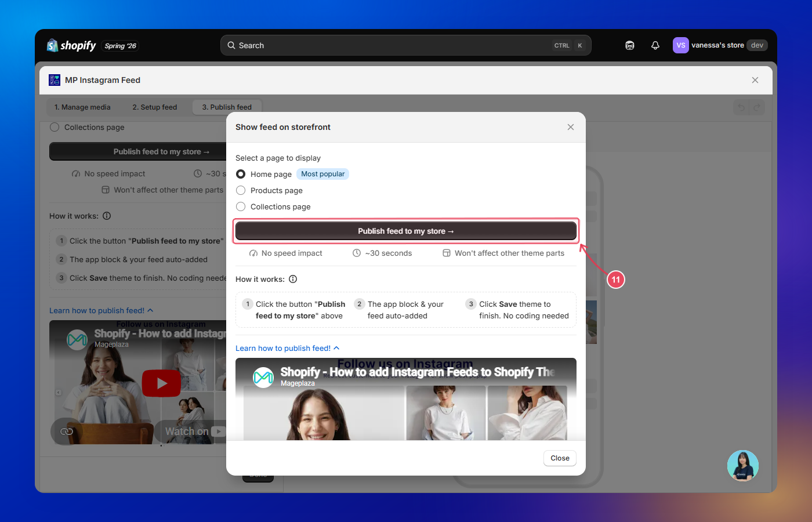This screenshot has height=522, width=812.
Task: Open the Sidekick assistant icon
Action: 630,45
